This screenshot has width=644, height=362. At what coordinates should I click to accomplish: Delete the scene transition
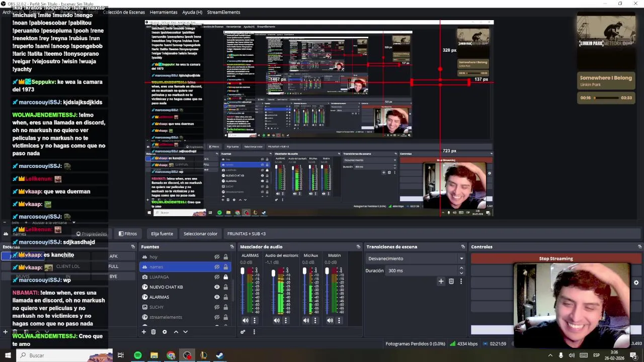point(451,282)
